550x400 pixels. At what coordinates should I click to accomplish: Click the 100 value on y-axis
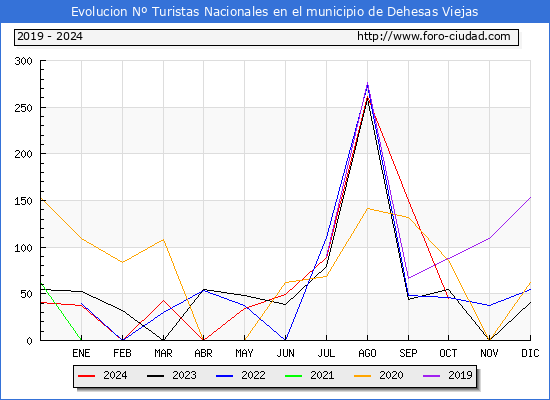coord(24,248)
